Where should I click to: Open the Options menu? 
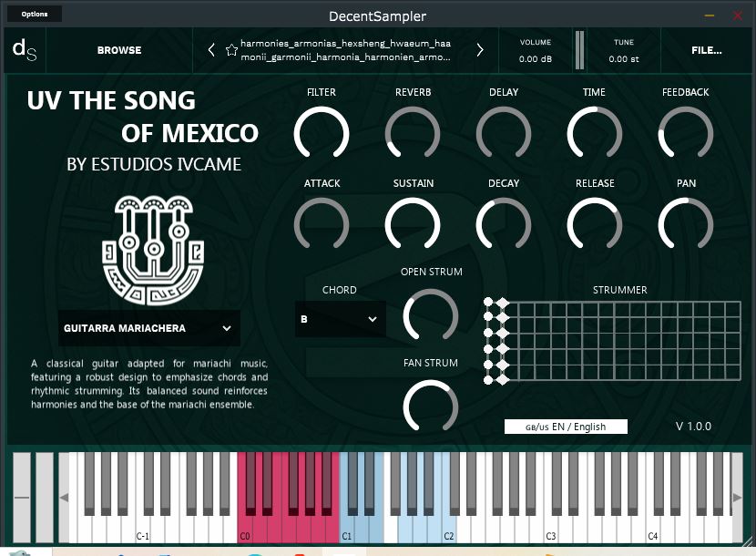tap(35, 14)
